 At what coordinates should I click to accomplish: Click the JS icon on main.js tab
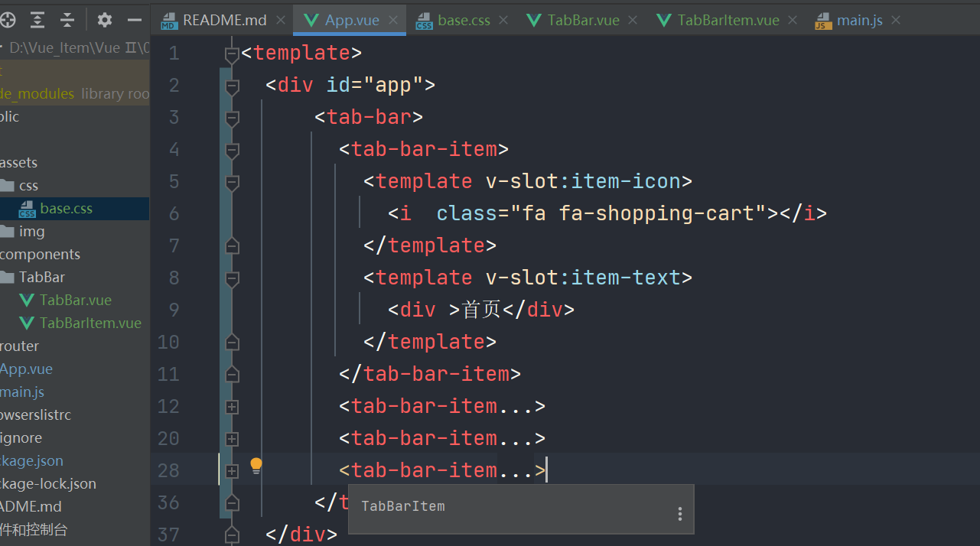pos(823,21)
